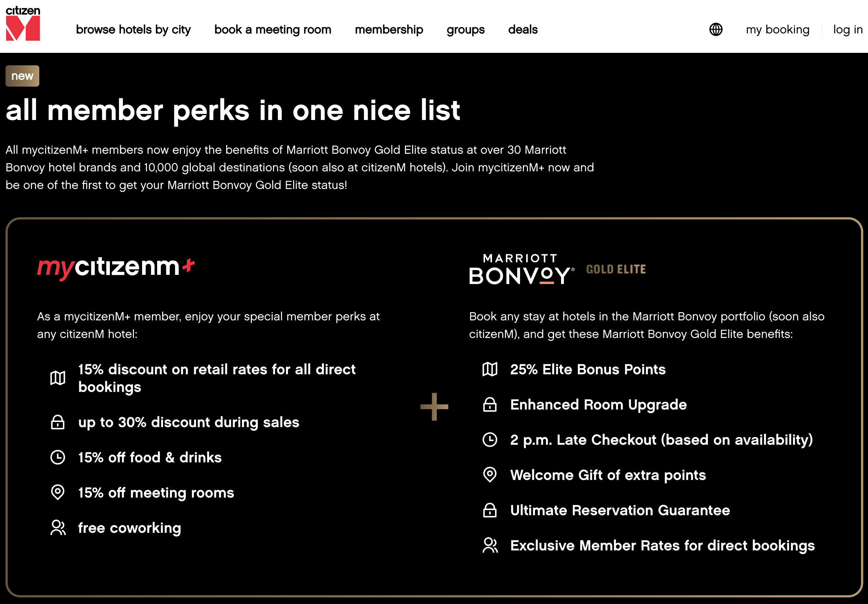Click clock icon beside 15% off food & drinks
The image size is (868, 604).
(x=58, y=458)
